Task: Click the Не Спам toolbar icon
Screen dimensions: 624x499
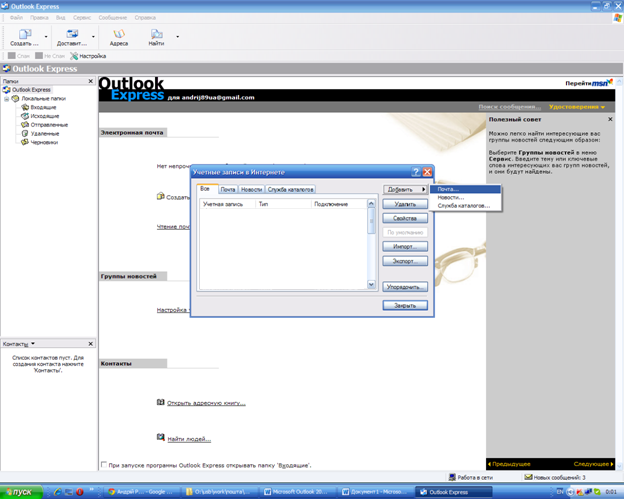Action: pos(39,56)
